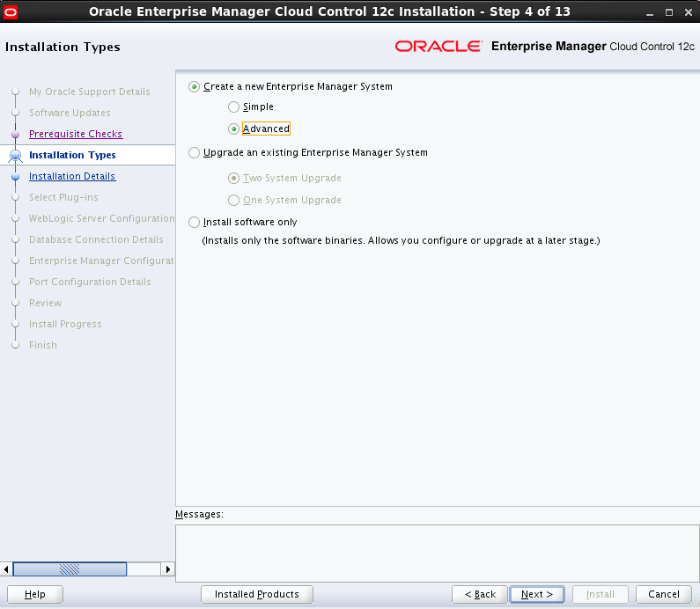Select Install software only option
The image size is (700, 609).
click(x=194, y=222)
